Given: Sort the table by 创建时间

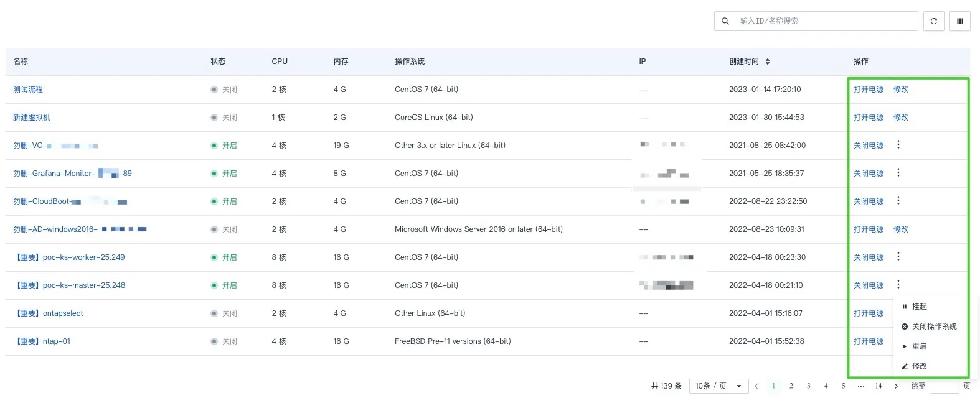Looking at the screenshot, I should [x=767, y=62].
